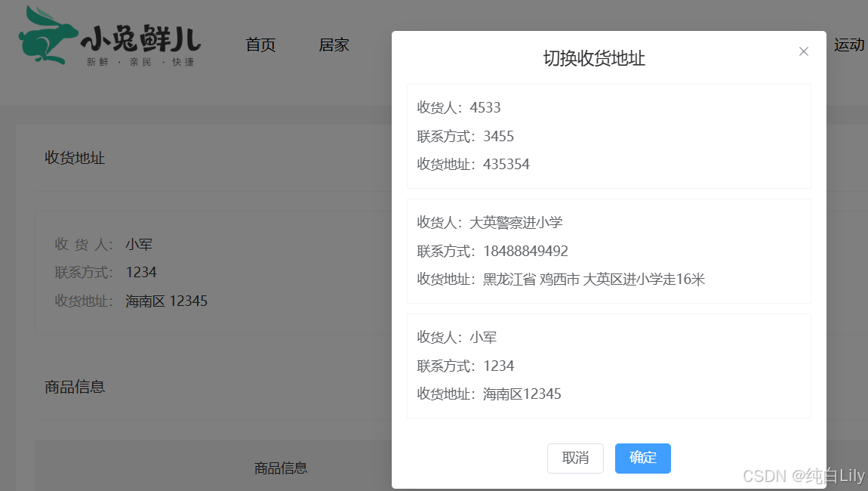Open the 首页 menu item

(x=260, y=45)
